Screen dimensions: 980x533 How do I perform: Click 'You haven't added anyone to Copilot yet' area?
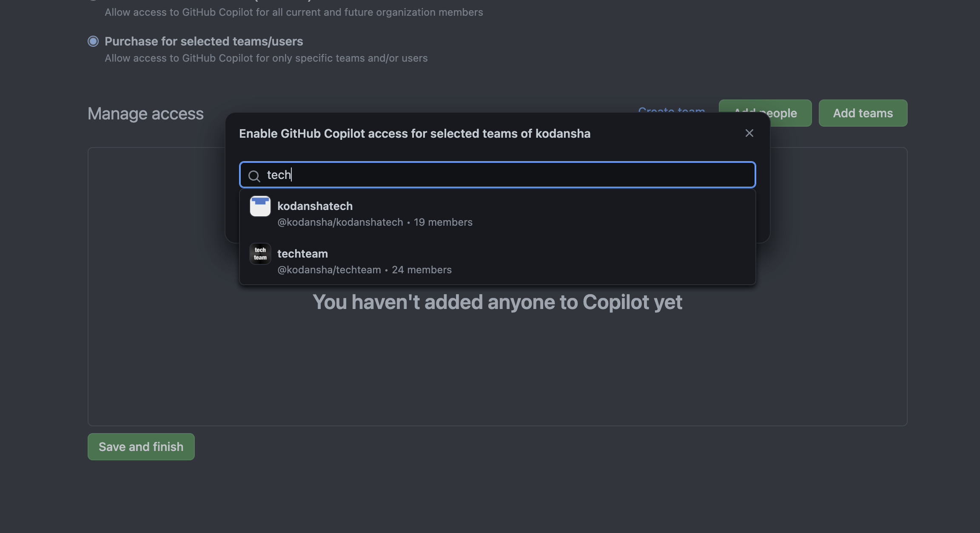click(x=498, y=302)
